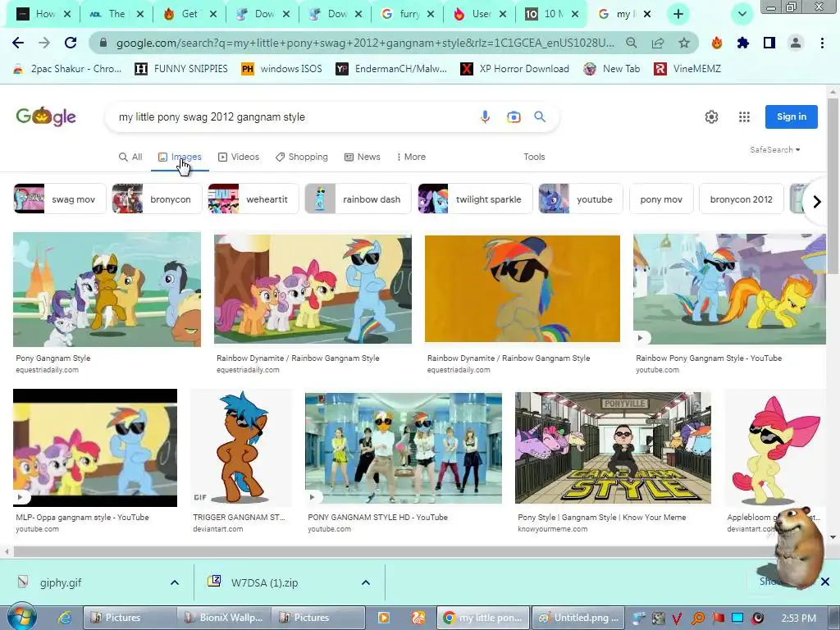Go back with the browser back arrow

pos(18,43)
